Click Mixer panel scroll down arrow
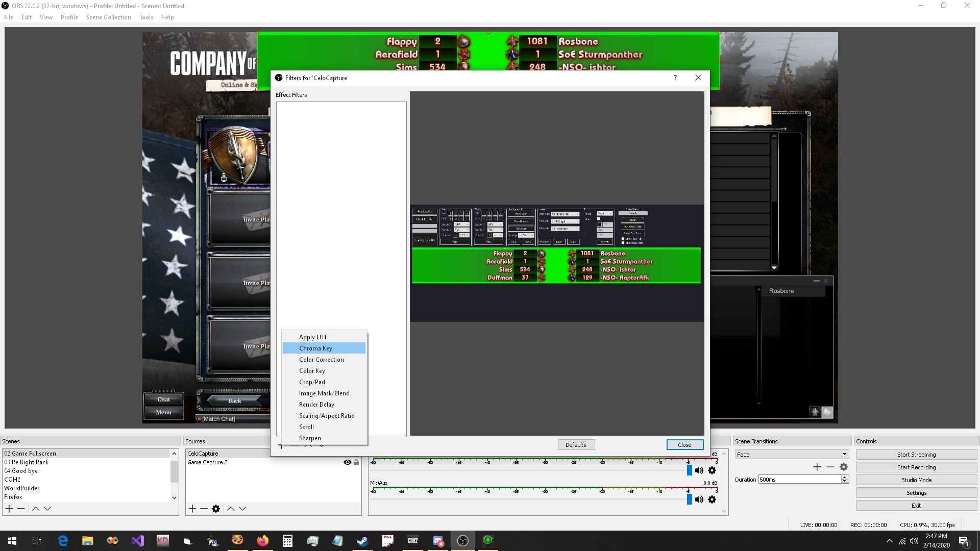980x551 pixels. (724, 511)
